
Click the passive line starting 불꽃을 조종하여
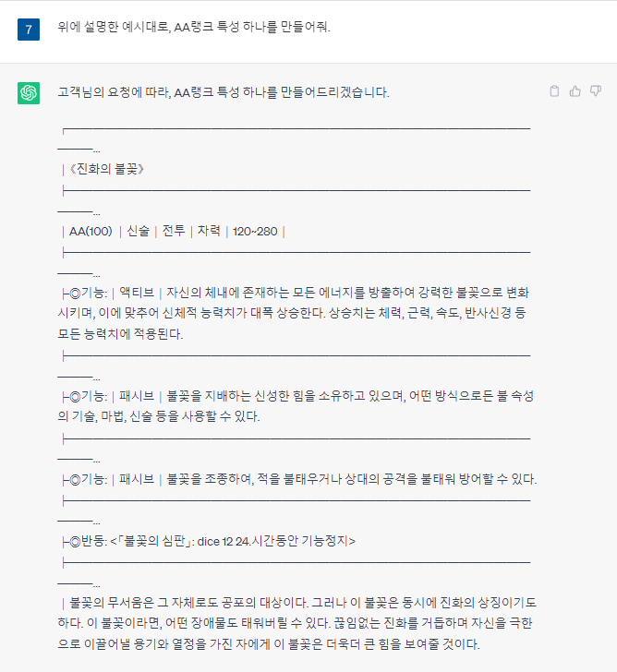[x=351, y=479]
